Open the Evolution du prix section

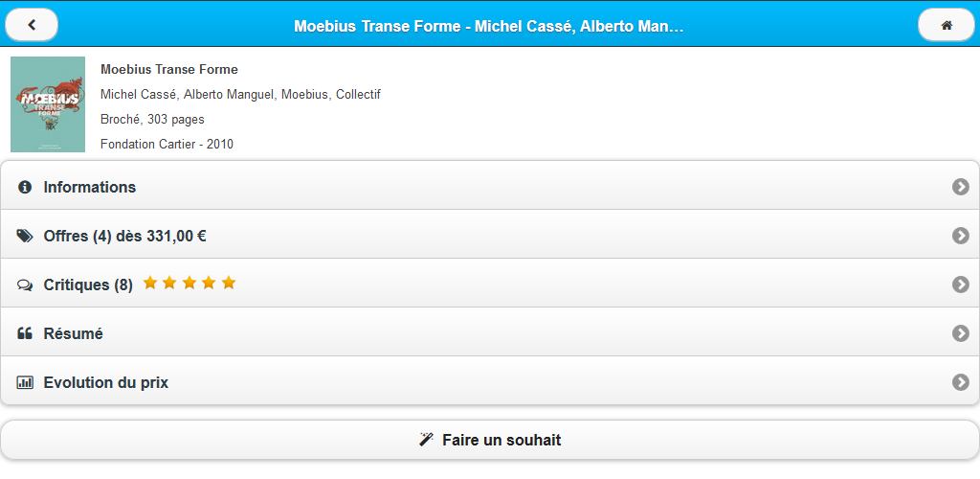[x=106, y=382]
